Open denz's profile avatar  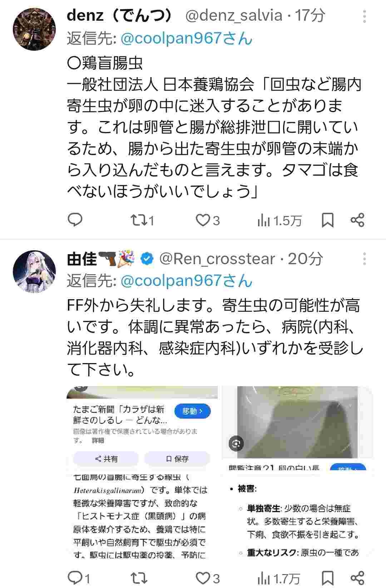[34, 29]
